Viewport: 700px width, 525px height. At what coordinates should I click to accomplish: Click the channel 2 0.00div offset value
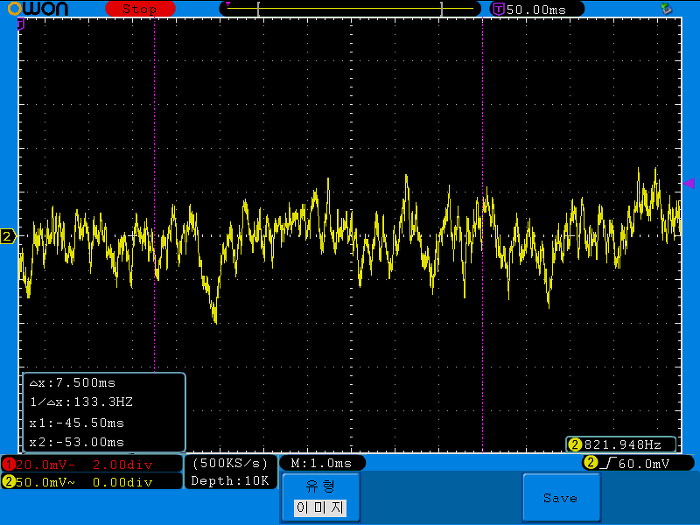[x=122, y=482]
